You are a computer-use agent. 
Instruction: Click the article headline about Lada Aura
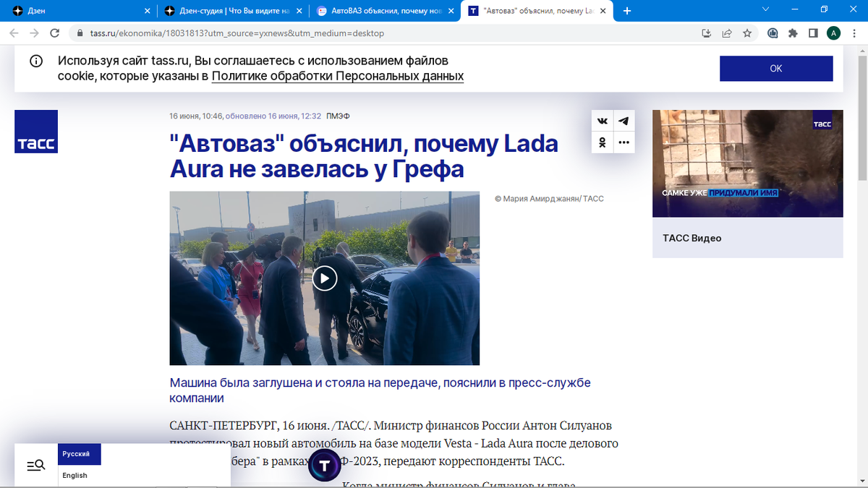point(364,156)
